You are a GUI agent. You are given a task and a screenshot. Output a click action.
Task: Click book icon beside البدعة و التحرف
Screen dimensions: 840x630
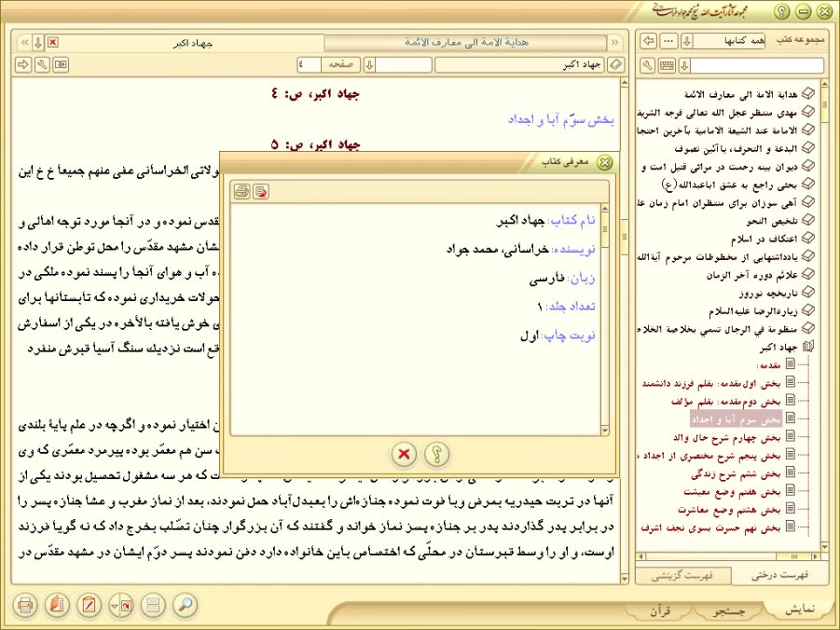(807, 148)
